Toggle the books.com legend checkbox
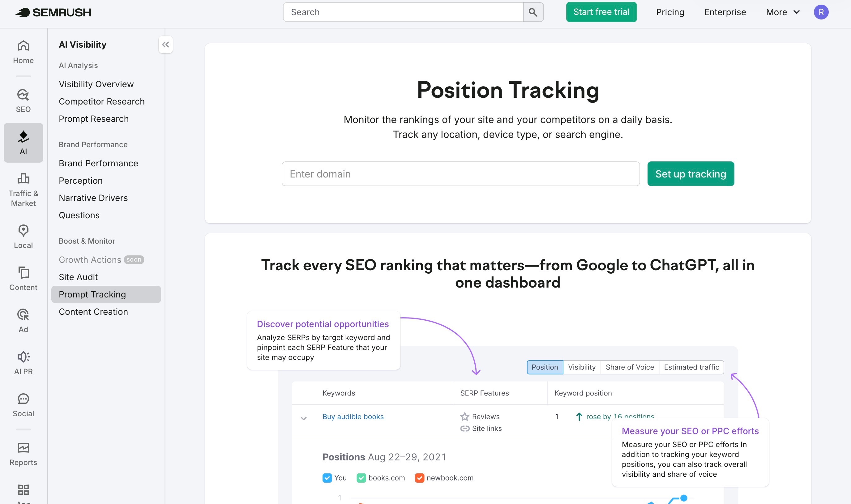The height and width of the screenshot is (504, 851). tap(361, 478)
